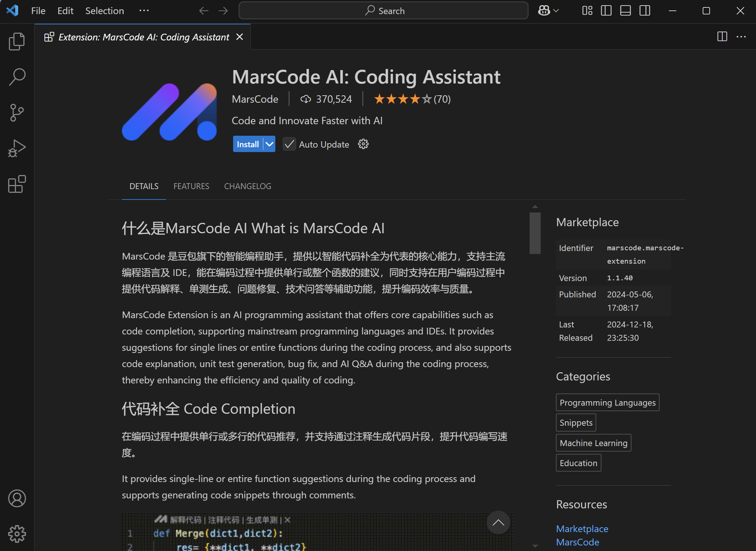This screenshot has height=551, width=756.
Task: Open the Run and Debug view
Action: pos(16,148)
